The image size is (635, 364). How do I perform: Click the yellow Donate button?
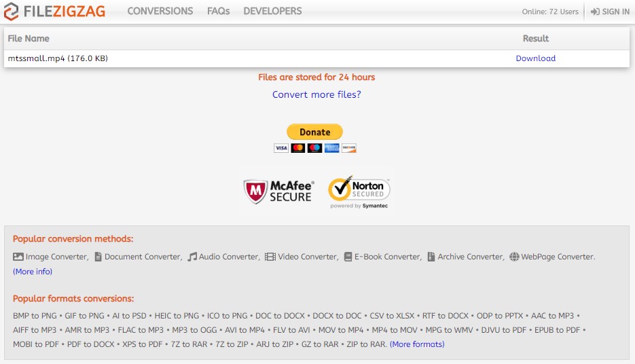(314, 132)
